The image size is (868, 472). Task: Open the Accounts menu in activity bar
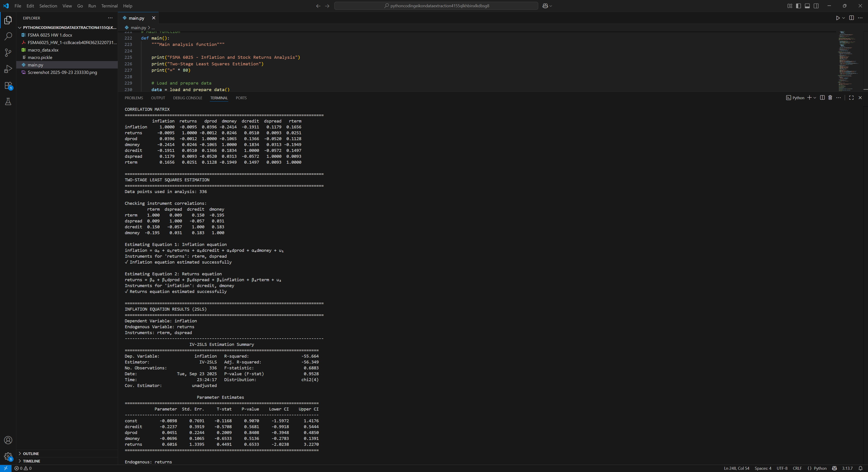pyautogui.click(x=8, y=440)
